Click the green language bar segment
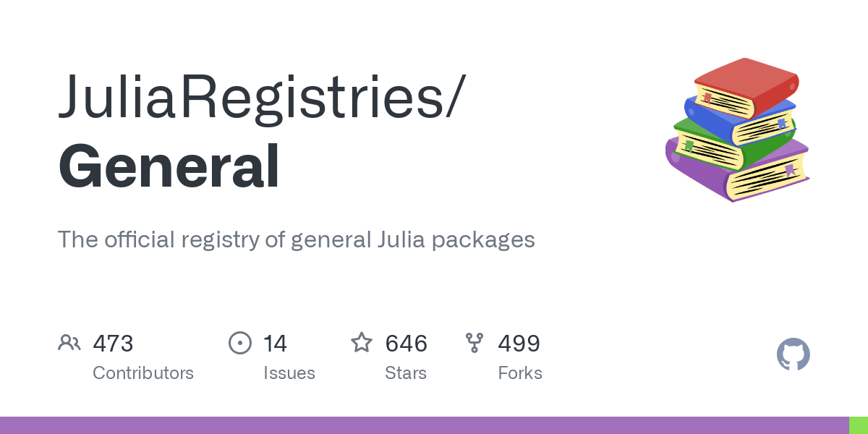 (858, 425)
